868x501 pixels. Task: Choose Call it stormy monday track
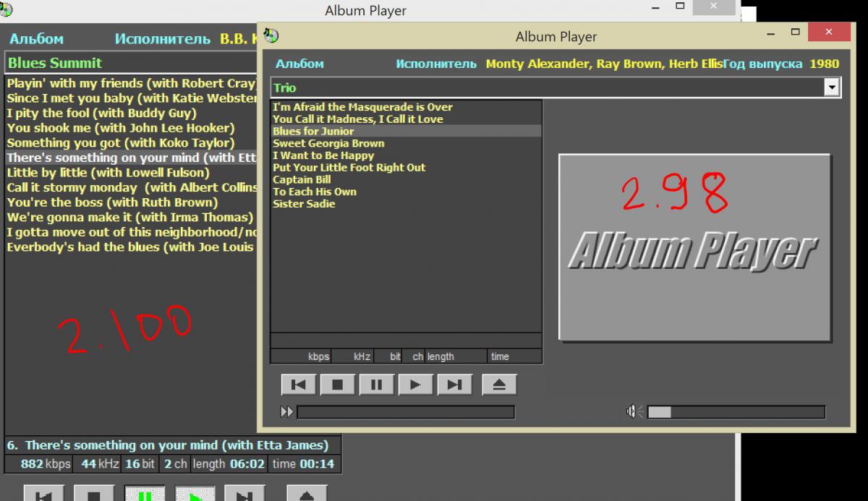click(132, 188)
